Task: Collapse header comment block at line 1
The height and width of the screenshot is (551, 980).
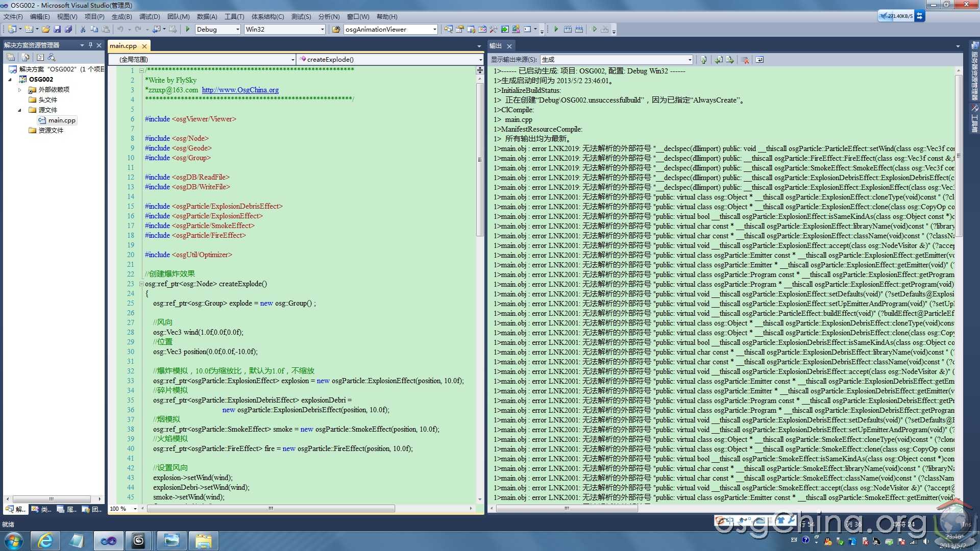Action: pos(141,70)
